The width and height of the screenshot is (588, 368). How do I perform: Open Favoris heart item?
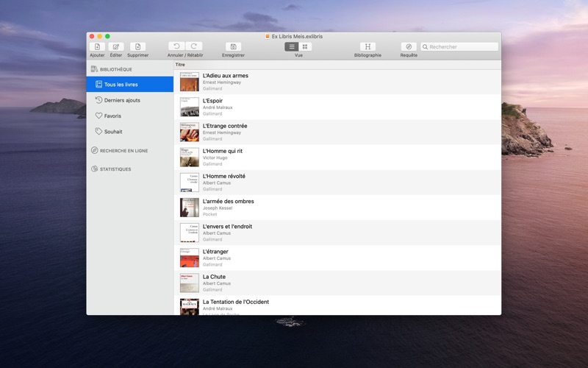tap(130, 116)
